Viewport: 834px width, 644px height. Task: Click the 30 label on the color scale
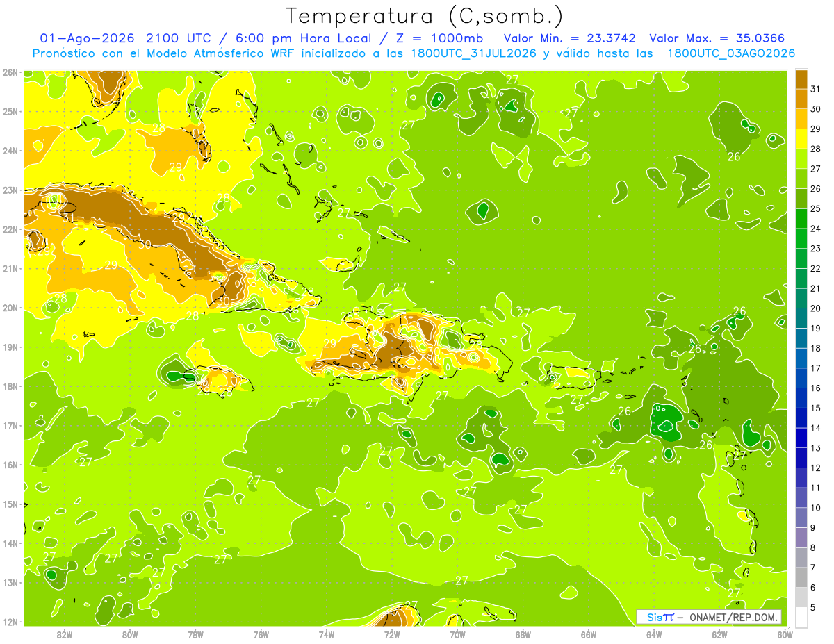coord(815,109)
